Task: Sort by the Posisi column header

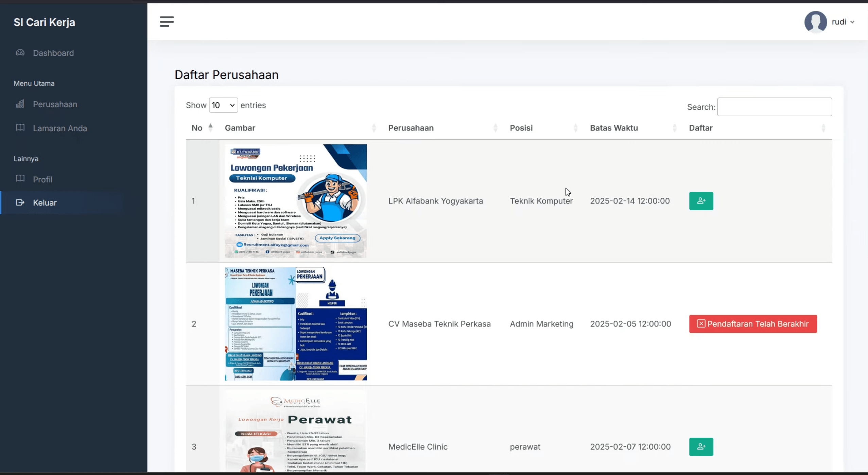Action: click(544, 128)
